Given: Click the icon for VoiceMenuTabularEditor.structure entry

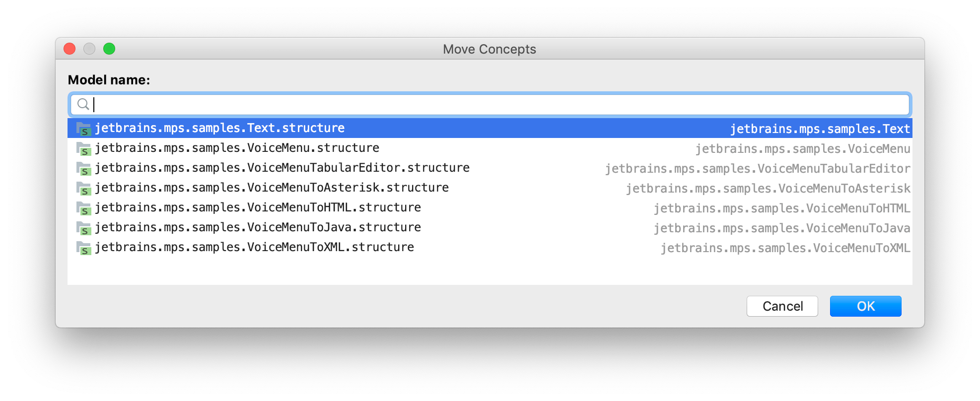Looking at the screenshot, I should click(83, 168).
